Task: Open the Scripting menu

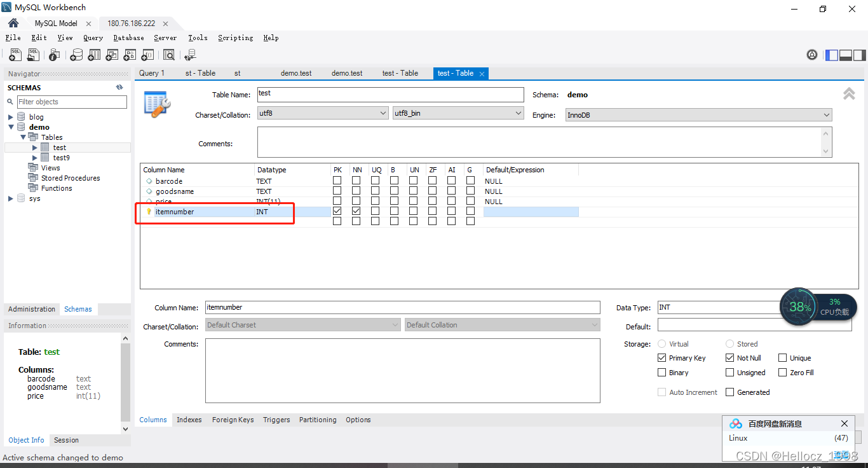Action: point(235,38)
